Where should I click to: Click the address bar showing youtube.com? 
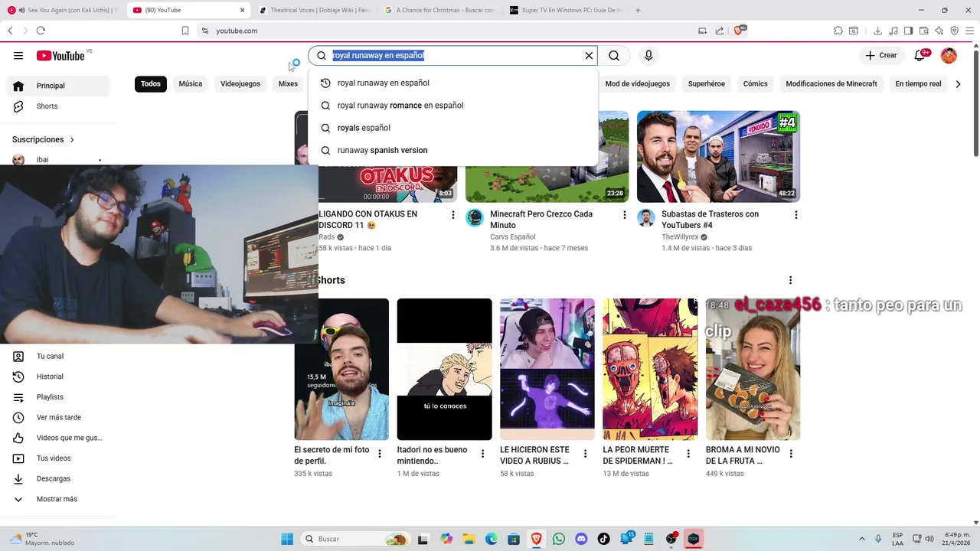tap(237, 31)
